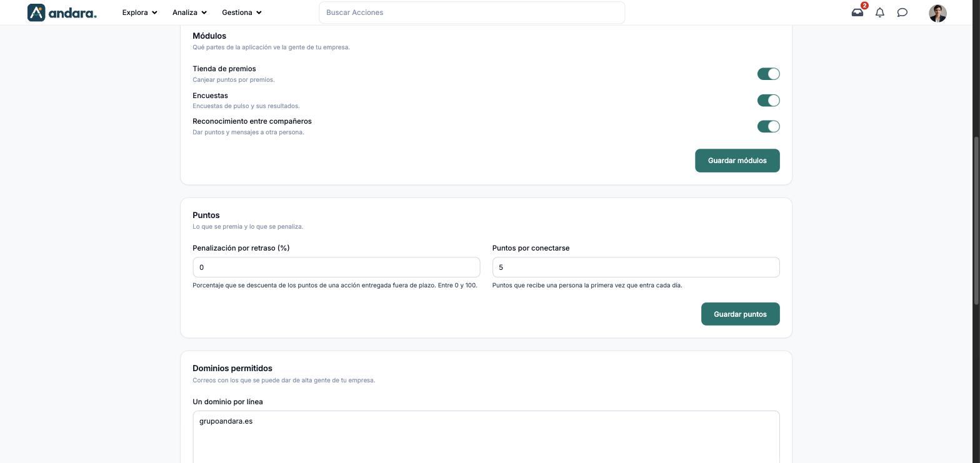Open the user profile avatar
This screenshot has width=980, height=463.
[x=937, y=13]
